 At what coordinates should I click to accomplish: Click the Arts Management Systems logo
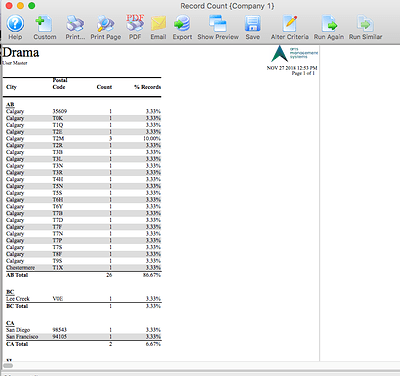click(x=294, y=54)
